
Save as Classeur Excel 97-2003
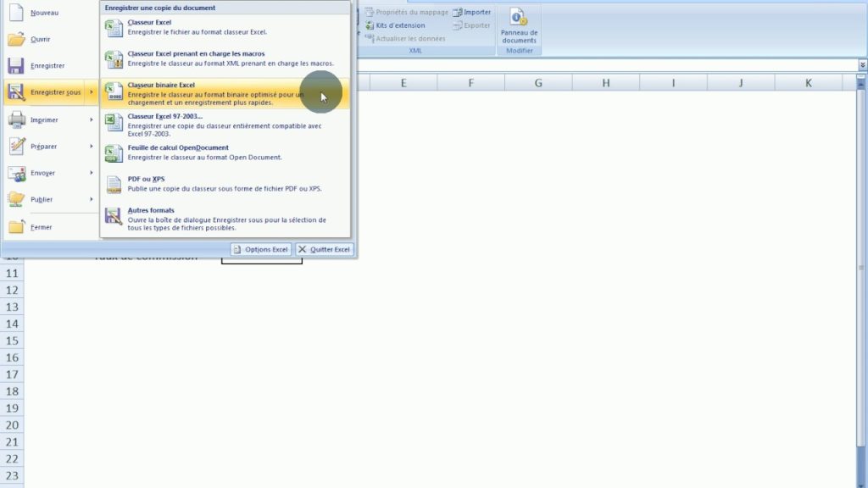click(x=225, y=125)
